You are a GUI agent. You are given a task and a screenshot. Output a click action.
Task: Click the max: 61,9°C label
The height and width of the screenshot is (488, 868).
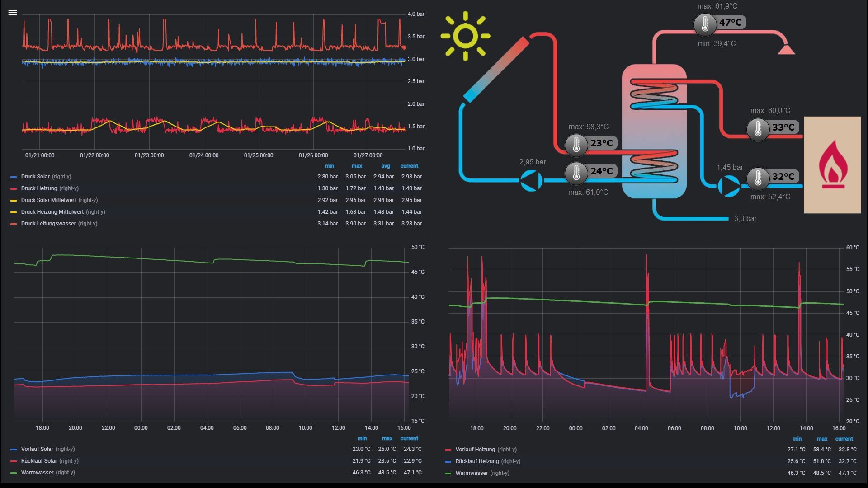point(717,6)
